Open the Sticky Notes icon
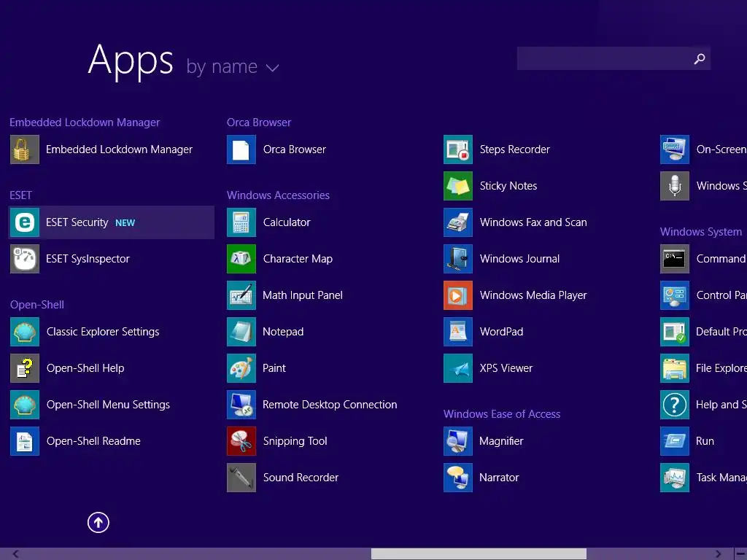 458,186
